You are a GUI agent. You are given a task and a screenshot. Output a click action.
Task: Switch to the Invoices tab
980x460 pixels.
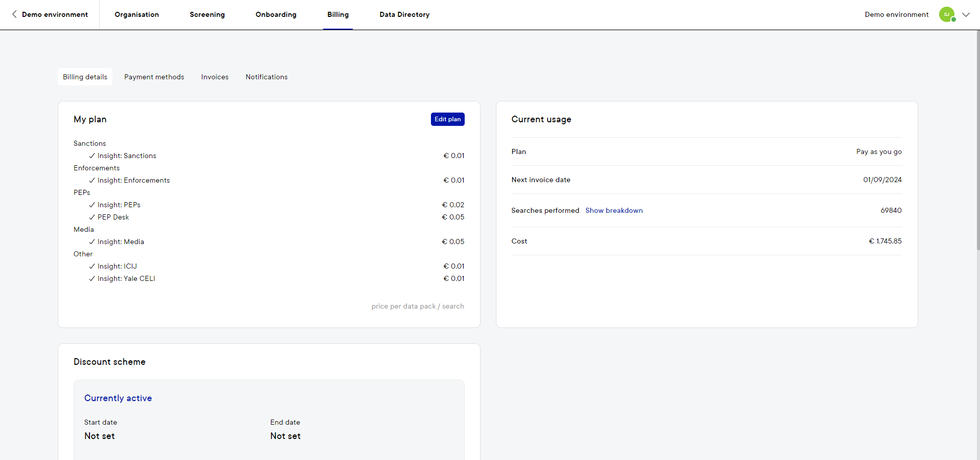point(215,77)
